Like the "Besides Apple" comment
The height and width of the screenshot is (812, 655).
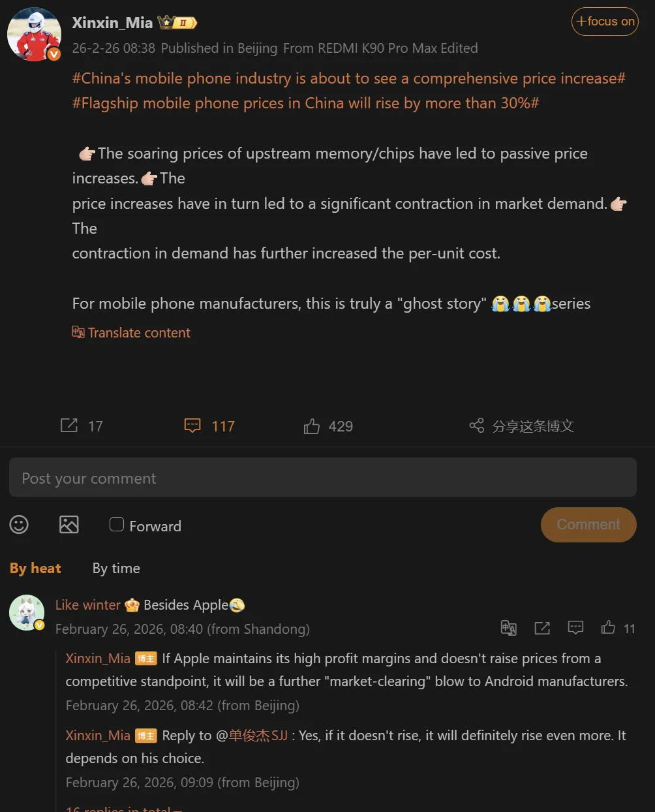(x=609, y=628)
